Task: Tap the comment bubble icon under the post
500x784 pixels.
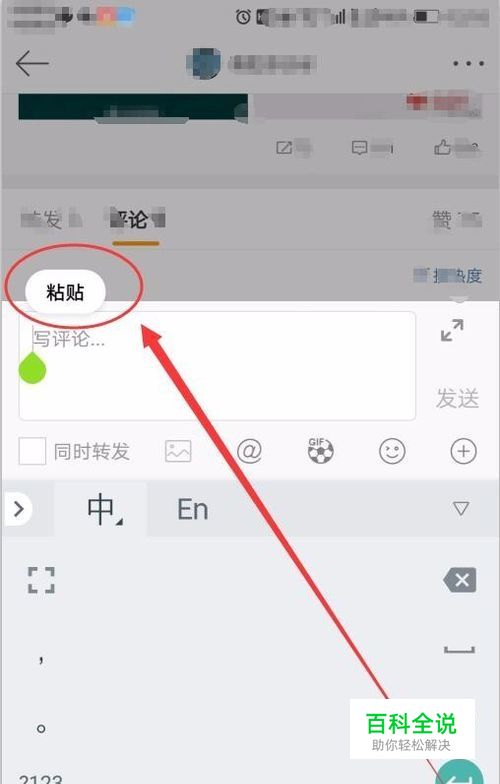Action: click(360, 148)
